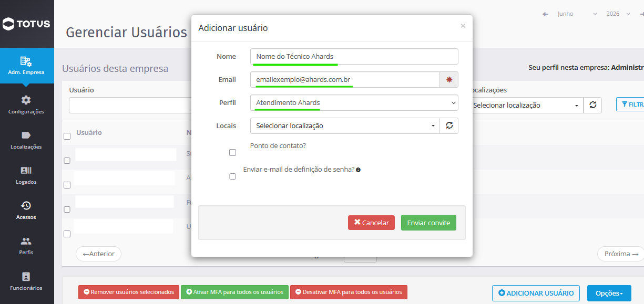The height and width of the screenshot is (304, 644).
Task: Click the red asterisk icon beside Email
Action: [x=449, y=79]
